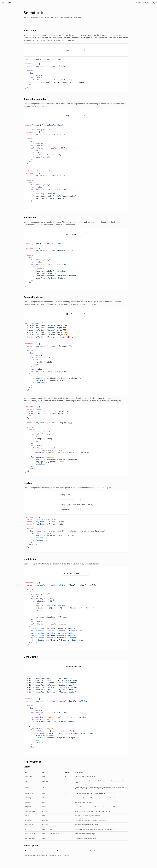Click the Select.Option heading

31,845
